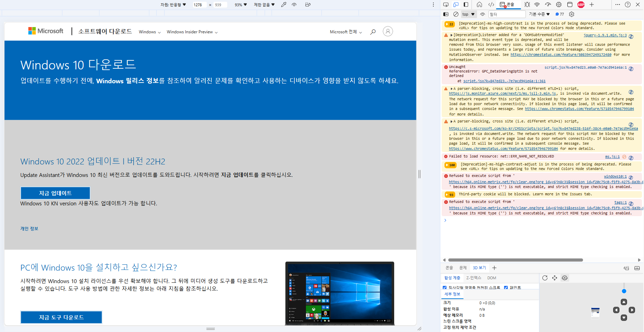This screenshot has height=332, width=644.
Task: Open the 제한 없음 throttling dropdown
Action: 264,5
